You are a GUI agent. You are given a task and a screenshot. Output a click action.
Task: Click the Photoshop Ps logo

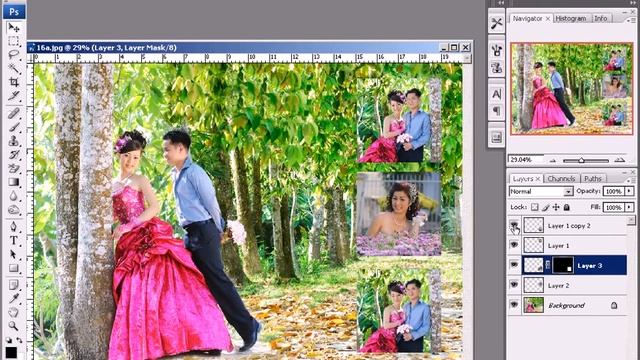[x=14, y=11]
